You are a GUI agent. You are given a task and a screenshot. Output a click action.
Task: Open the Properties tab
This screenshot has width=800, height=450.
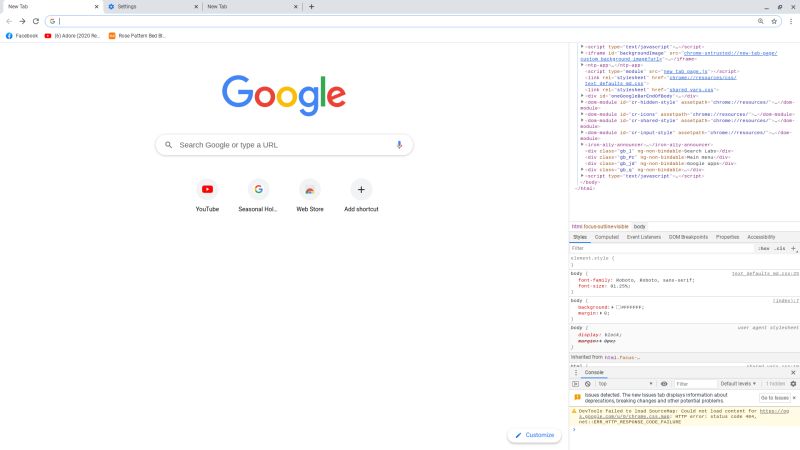click(x=727, y=237)
